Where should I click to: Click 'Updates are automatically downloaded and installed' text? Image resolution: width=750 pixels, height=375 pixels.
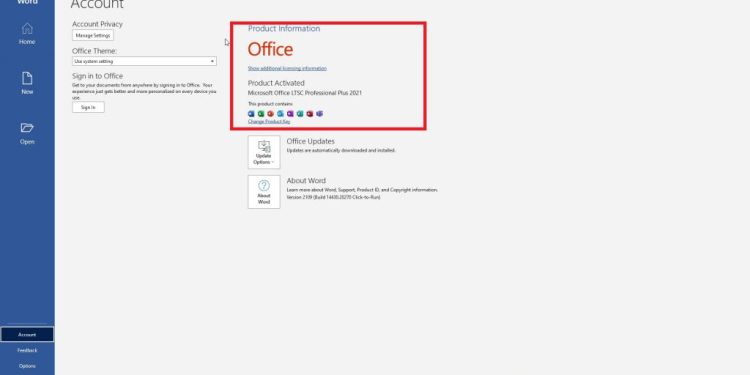point(341,150)
